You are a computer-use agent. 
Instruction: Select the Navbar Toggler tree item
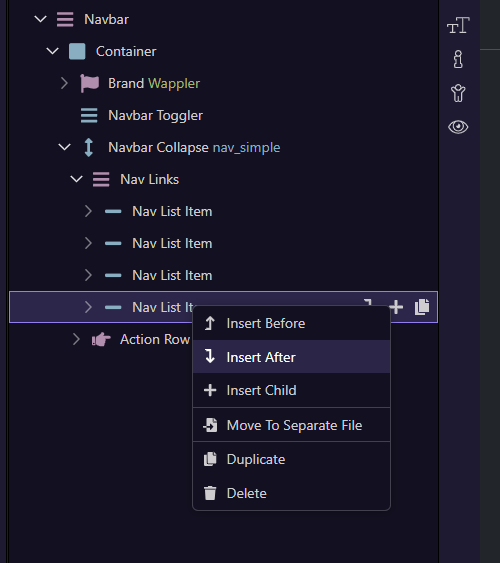pos(155,116)
